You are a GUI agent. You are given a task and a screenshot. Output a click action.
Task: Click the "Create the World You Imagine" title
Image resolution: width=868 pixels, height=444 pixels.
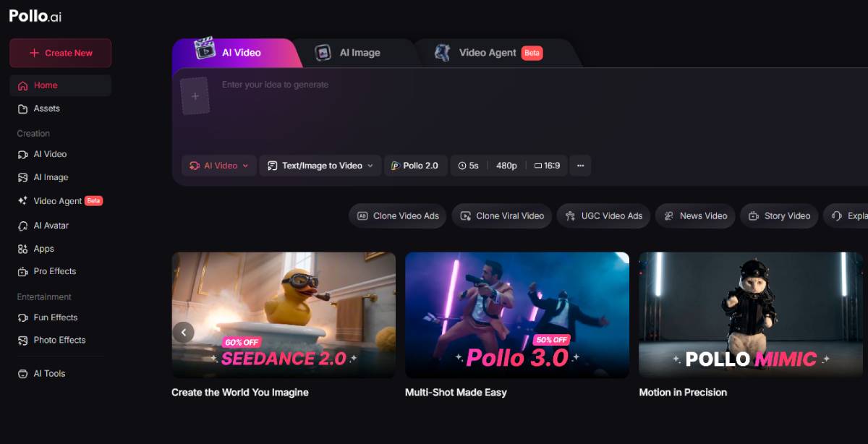coord(240,393)
